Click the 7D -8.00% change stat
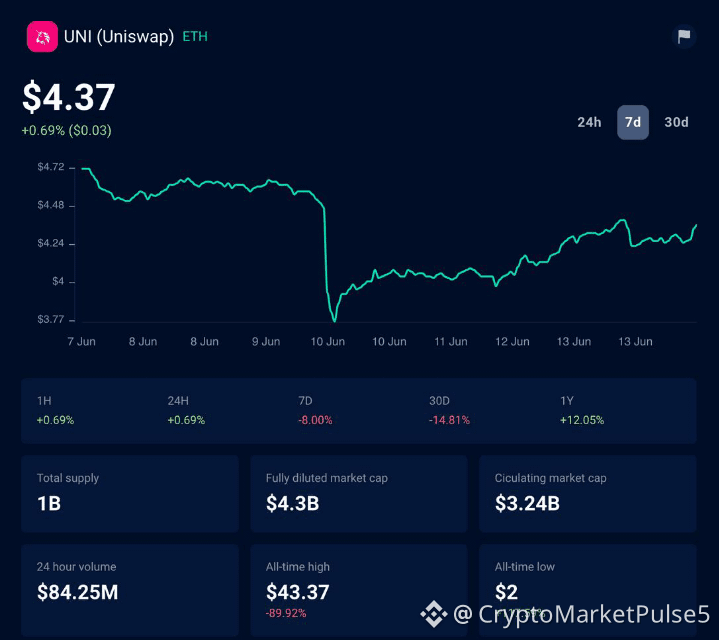719x640 pixels. (x=315, y=410)
